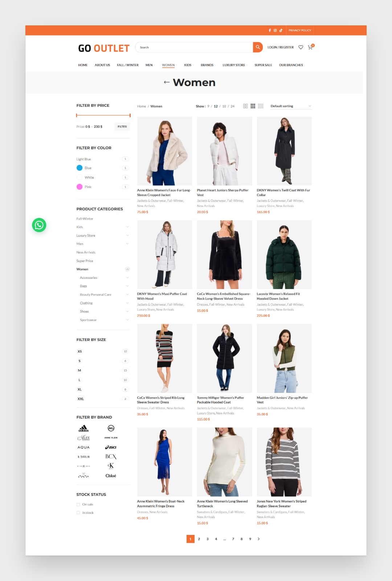The width and height of the screenshot is (392, 581).
Task: Show 24 products per page
Action: [233, 106]
